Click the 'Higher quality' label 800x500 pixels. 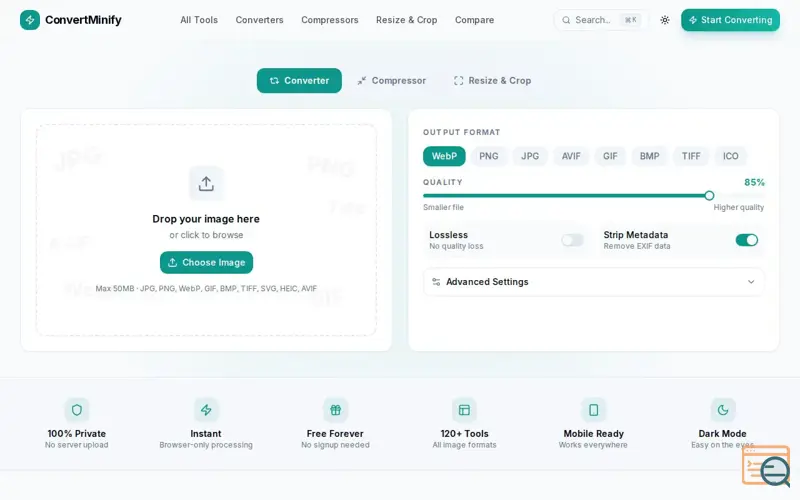point(738,207)
